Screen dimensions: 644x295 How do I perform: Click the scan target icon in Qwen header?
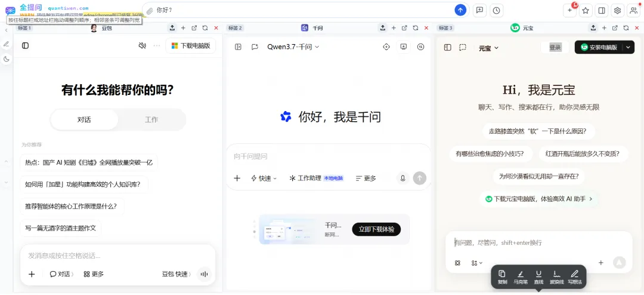tap(386, 47)
